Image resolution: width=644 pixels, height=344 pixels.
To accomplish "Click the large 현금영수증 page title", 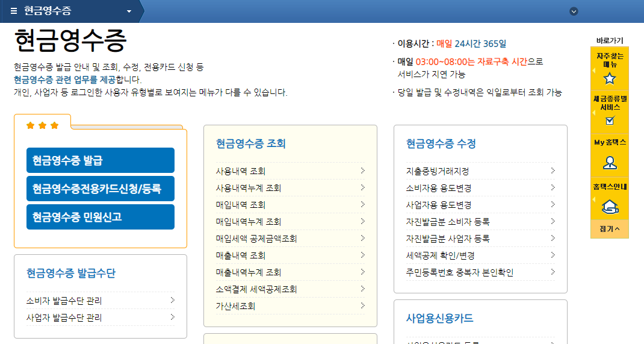I will (70, 40).
